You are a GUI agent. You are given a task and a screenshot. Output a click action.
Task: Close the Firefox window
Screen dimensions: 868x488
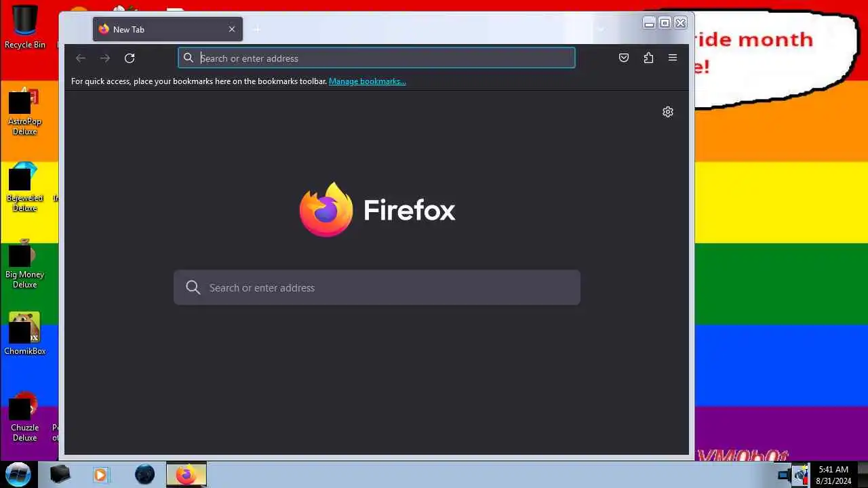tap(680, 23)
